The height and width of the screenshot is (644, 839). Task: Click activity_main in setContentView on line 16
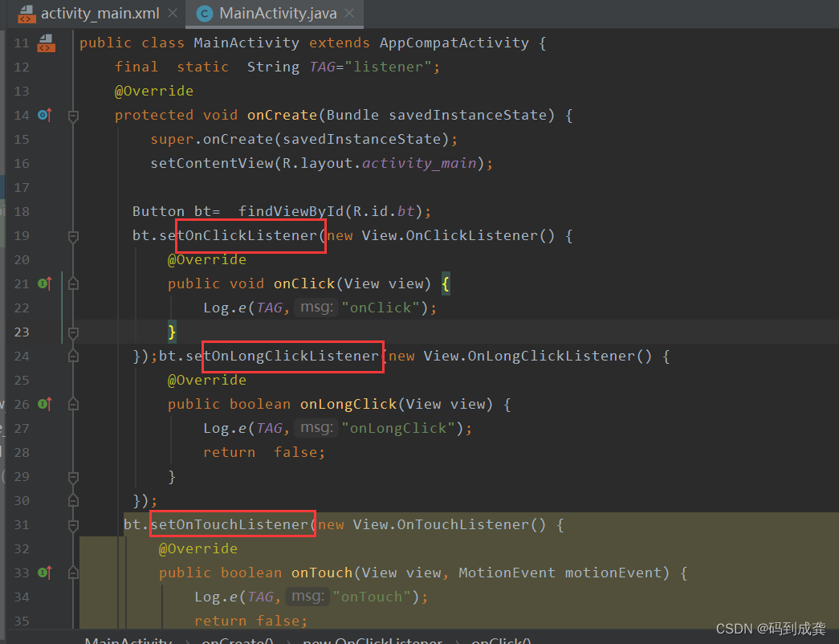tap(419, 163)
